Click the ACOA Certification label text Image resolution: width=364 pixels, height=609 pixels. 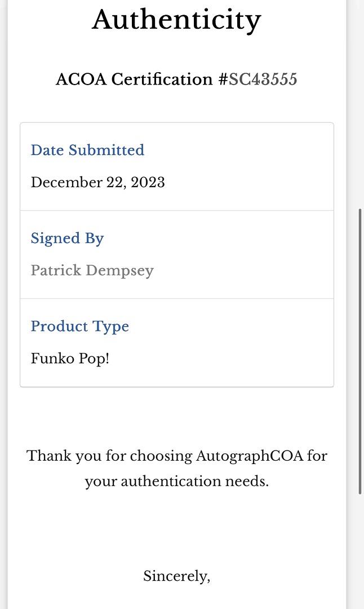134,80
